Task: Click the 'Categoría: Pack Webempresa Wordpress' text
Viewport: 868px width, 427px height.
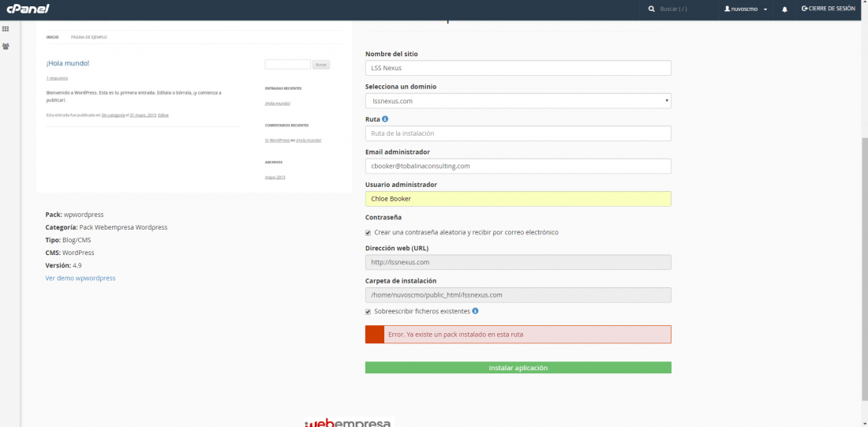Action: click(107, 227)
